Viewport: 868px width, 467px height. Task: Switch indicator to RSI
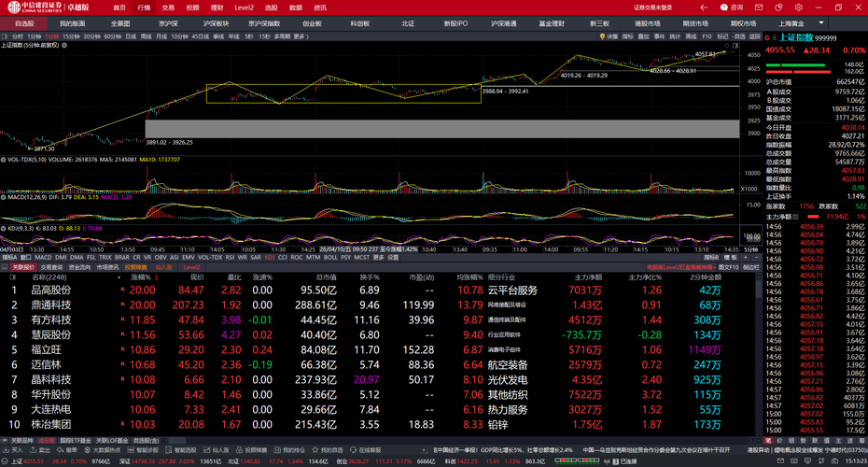point(230,258)
